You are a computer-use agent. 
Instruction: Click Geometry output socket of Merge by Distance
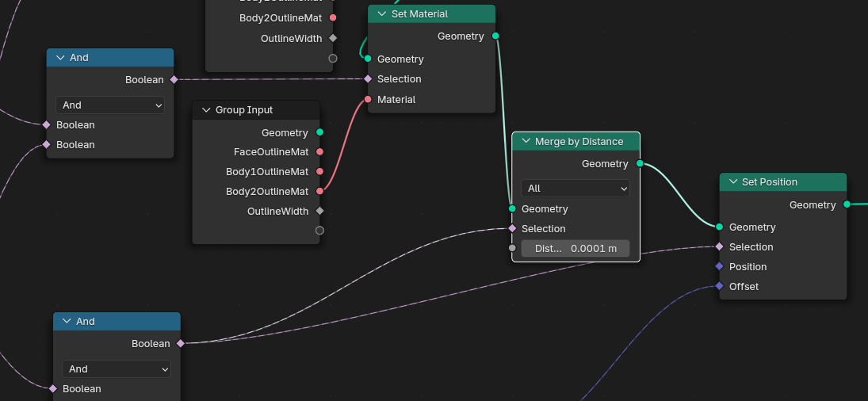point(640,164)
